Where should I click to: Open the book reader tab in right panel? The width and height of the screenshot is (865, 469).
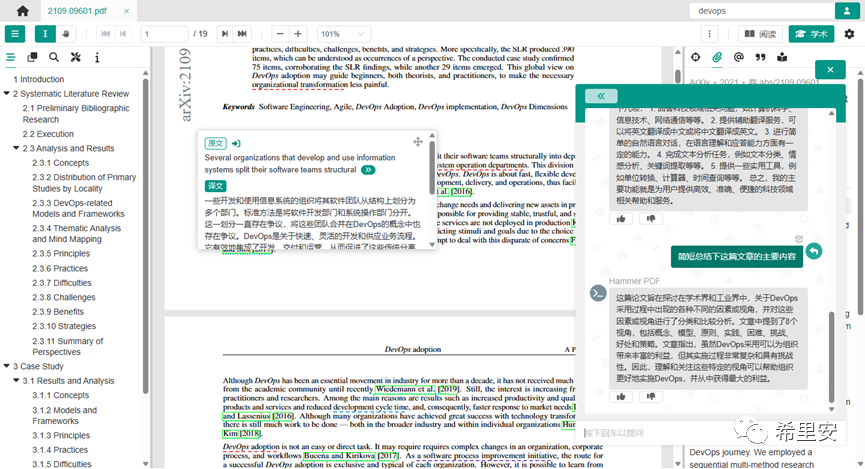tap(782, 57)
